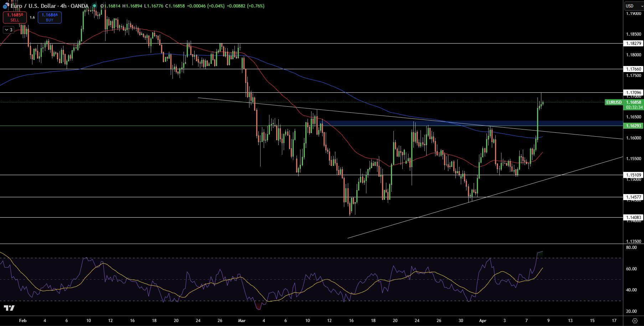Select the 1.15109 price level label
Viewport: 644px width, 326px height.
[634, 175]
